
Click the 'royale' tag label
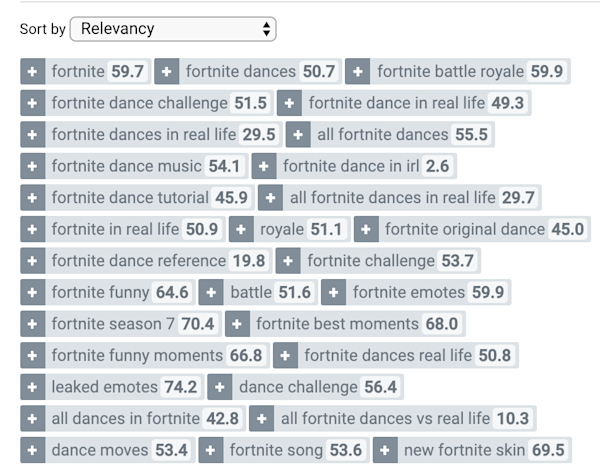coord(282,229)
